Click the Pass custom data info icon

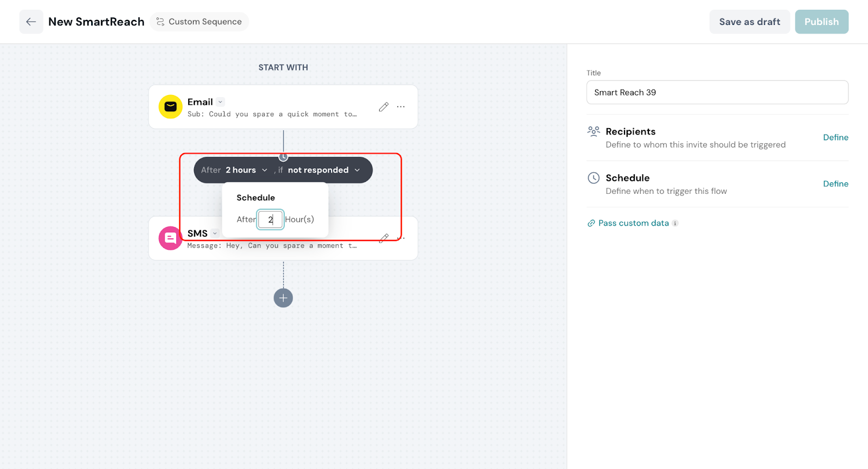tap(675, 223)
